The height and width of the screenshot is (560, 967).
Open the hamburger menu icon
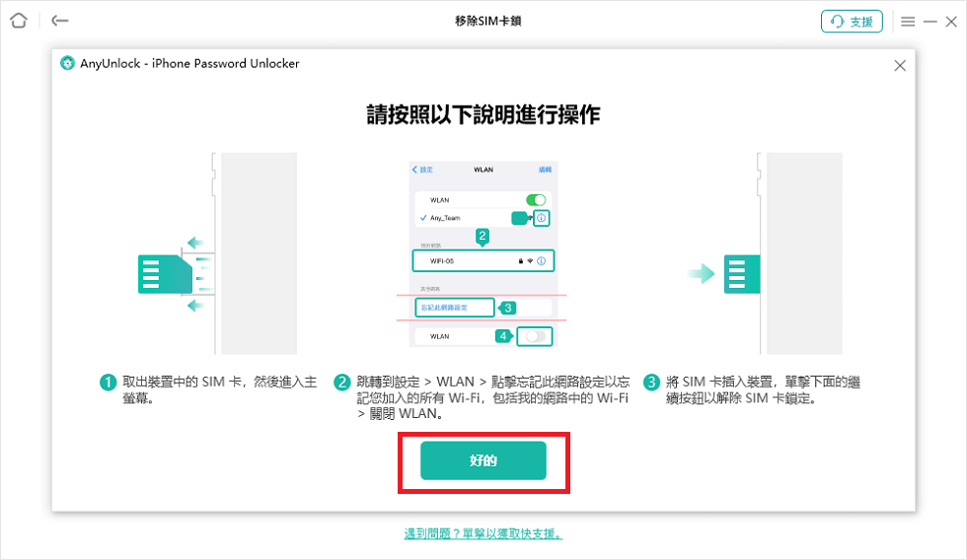[908, 22]
